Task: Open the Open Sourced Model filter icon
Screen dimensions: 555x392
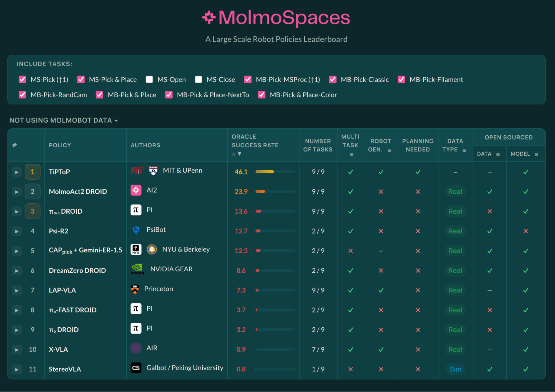Action: click(x=537, y=155)
